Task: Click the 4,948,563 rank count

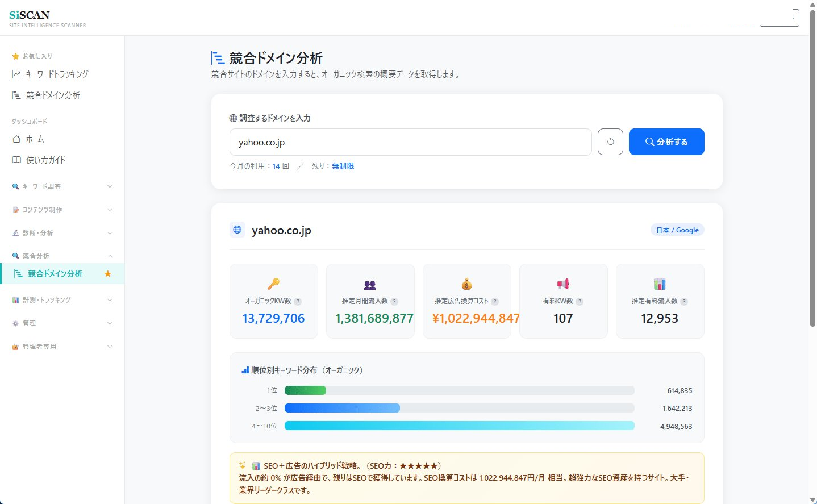Action: 676,427
